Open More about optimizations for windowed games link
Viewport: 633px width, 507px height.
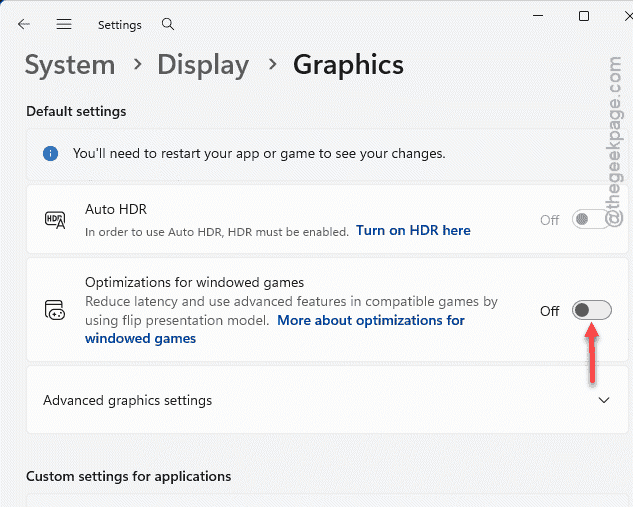click(275, 329)
